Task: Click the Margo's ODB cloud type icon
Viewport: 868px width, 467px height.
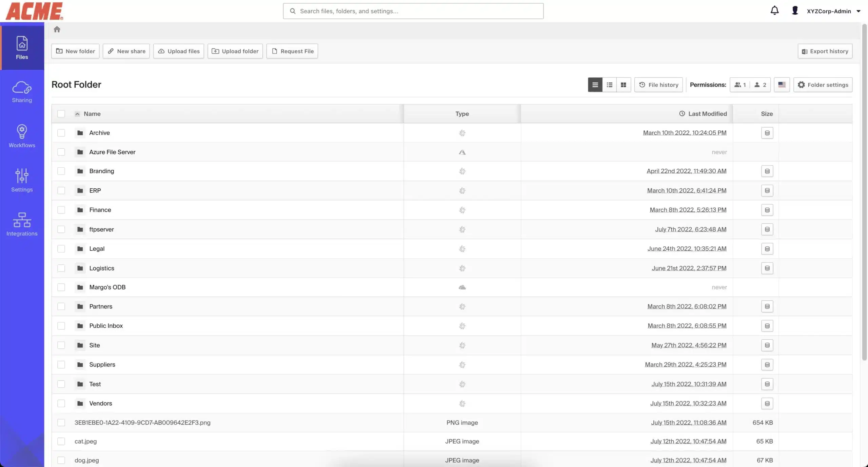Action: coord(462,287)
